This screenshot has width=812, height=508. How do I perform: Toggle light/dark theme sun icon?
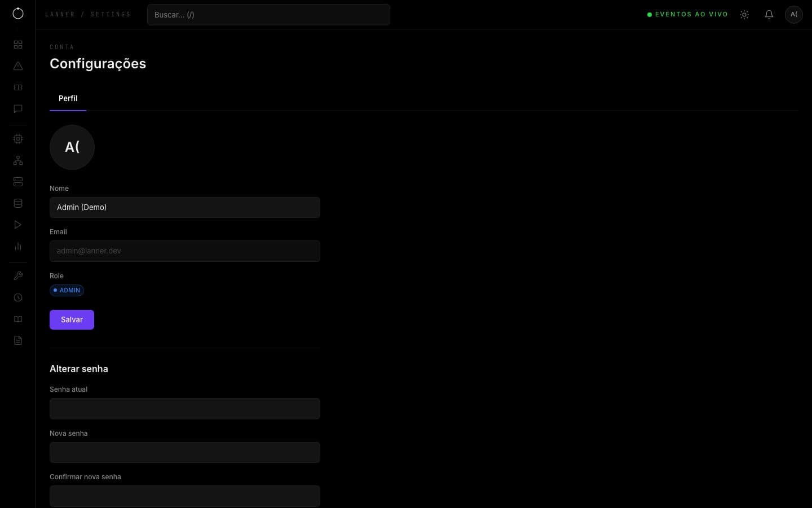tap(744, 15)
